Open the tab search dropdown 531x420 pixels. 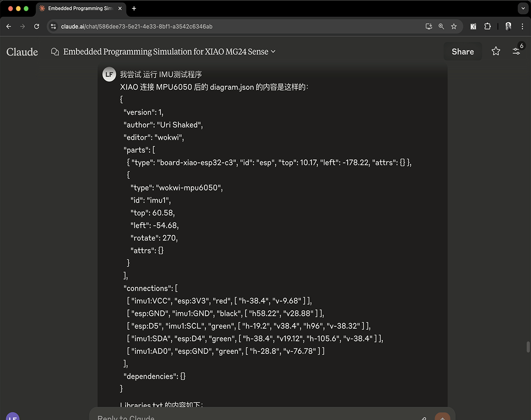coord(523,8)
